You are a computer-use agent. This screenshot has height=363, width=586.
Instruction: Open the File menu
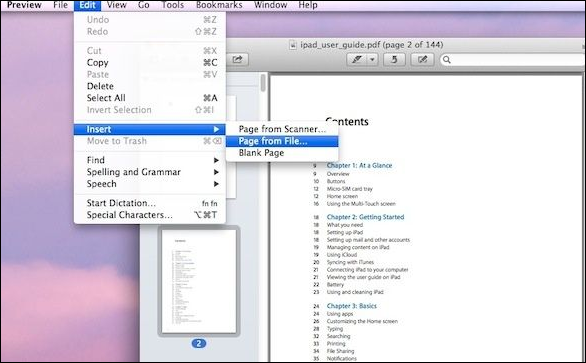(x=61, y=5)
